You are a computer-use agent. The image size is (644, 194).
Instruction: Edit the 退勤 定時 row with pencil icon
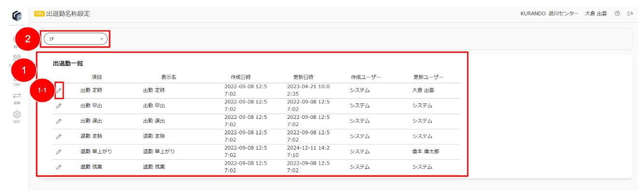pos(59,136)
